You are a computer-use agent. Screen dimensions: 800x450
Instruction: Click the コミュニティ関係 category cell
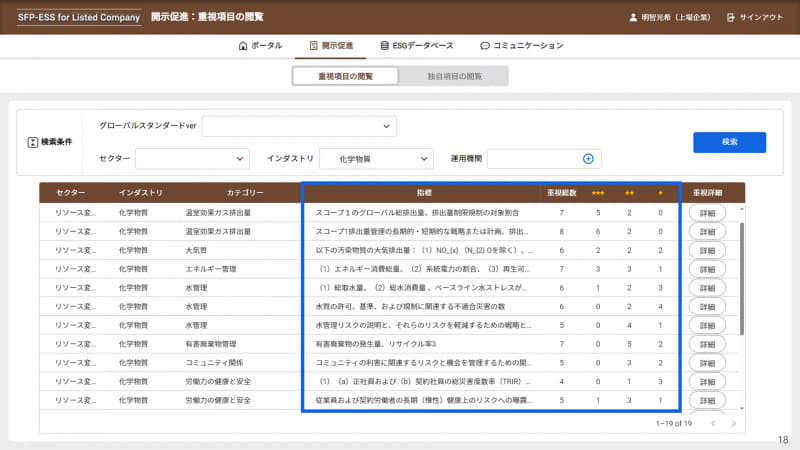[x=214, y=363]
